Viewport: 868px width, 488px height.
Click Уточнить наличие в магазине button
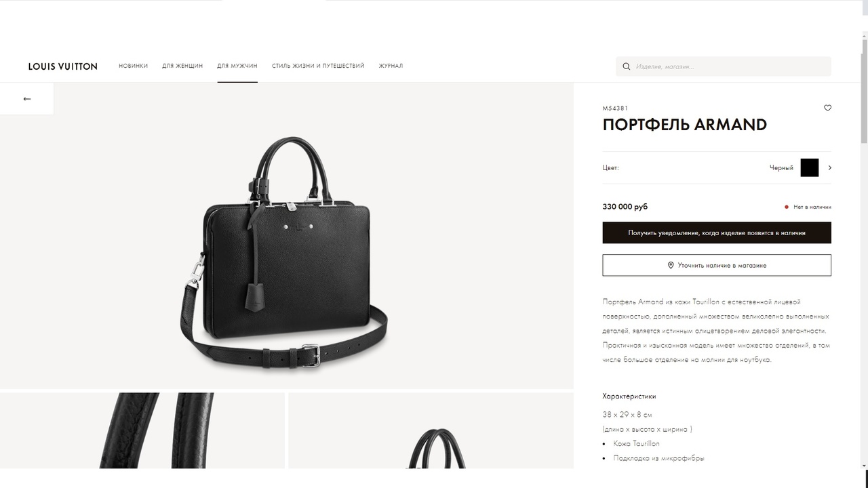click(717, 265)
